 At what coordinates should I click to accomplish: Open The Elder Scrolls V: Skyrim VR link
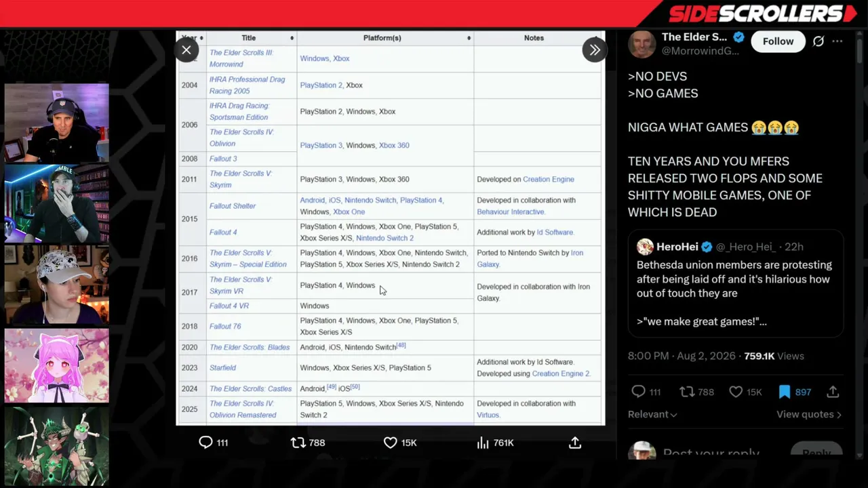click(x=241, y=285)
